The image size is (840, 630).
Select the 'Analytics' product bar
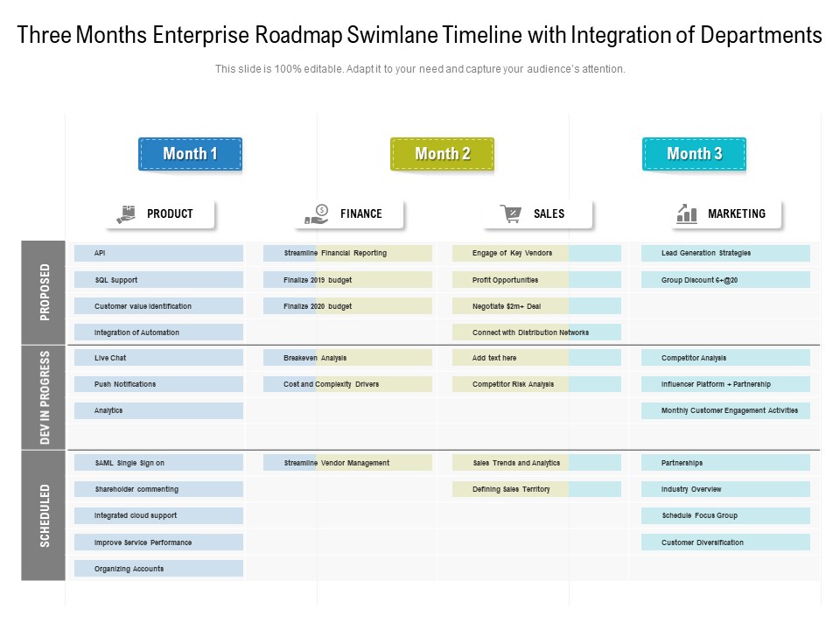click(x=158, y=410)
